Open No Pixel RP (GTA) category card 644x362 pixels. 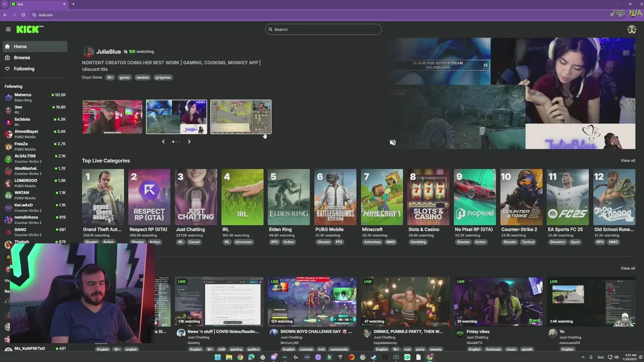475,197
